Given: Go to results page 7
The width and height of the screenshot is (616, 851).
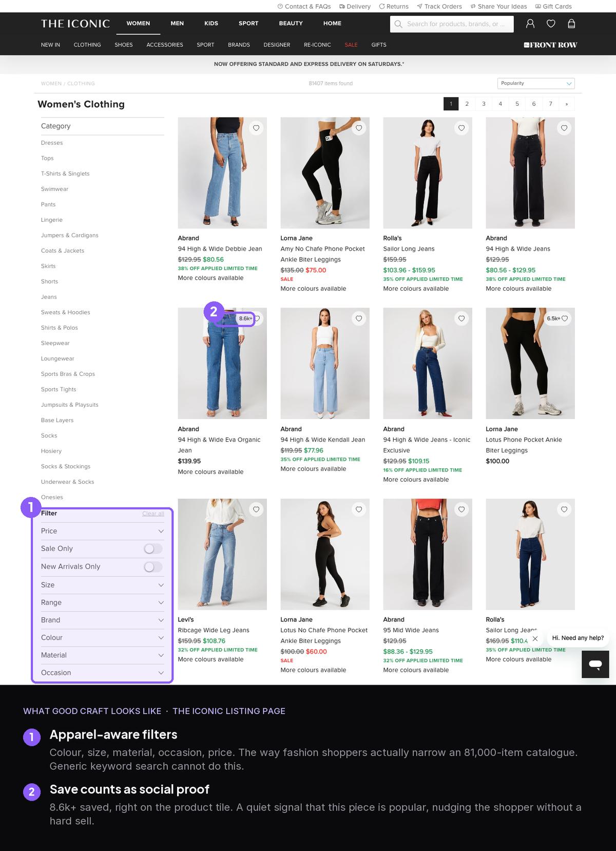Looking at the screenshot, I should (550, 104).
